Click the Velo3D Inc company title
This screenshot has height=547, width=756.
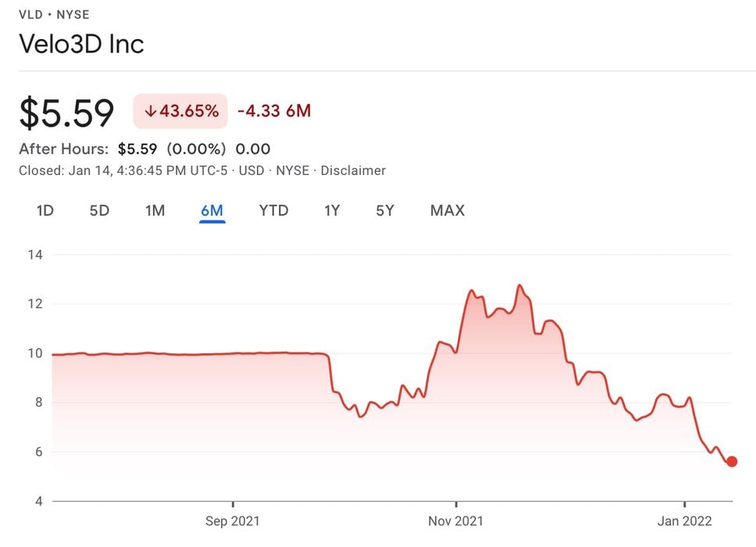(81, 44)
